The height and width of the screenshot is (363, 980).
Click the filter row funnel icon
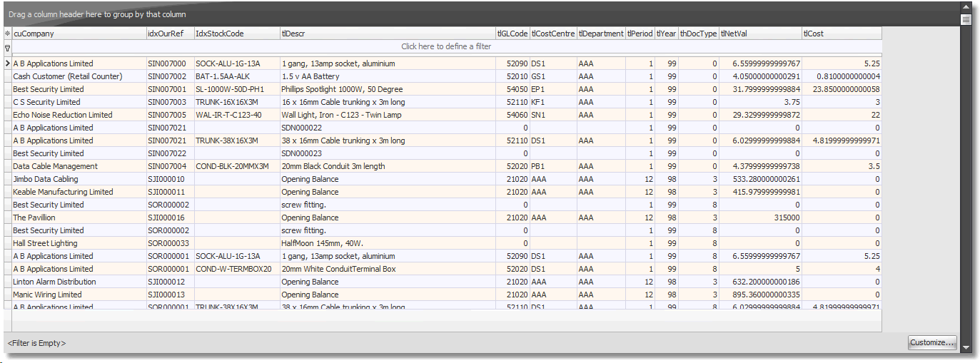tap(7, 47)
